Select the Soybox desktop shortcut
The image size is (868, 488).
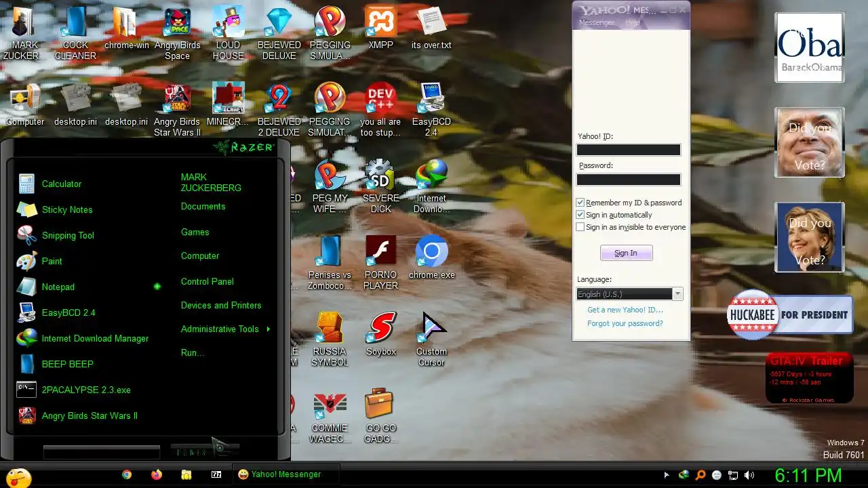click(380, 335)
